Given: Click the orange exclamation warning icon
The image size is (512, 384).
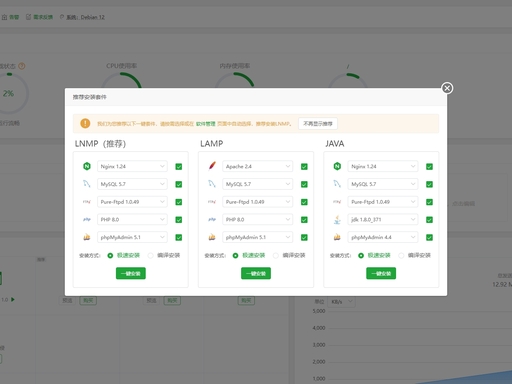Looking at the screenshot, I should pyautogui.click(x=85, y=123).
